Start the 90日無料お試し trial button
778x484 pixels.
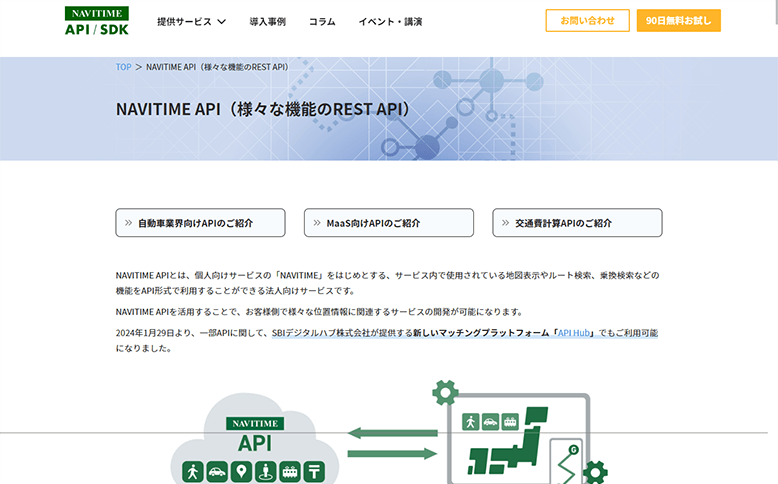(x=678, y=21)
